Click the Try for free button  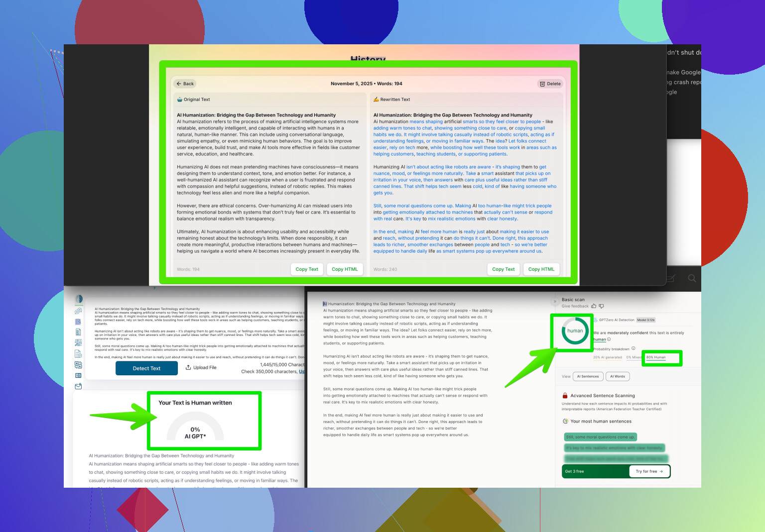[649, 471]
